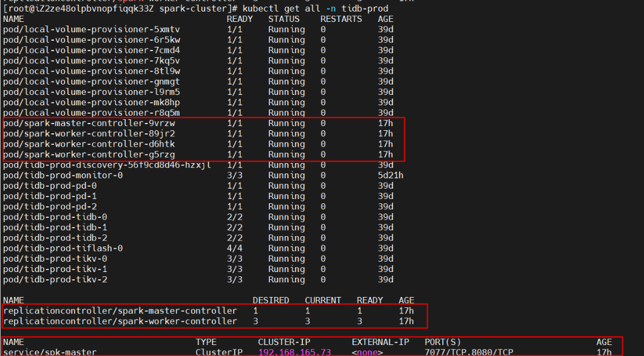The image size is (644, 356).
Task: Click the CLUSTER-IP column header
Action: pyautogui.click(x=284, y=342)
